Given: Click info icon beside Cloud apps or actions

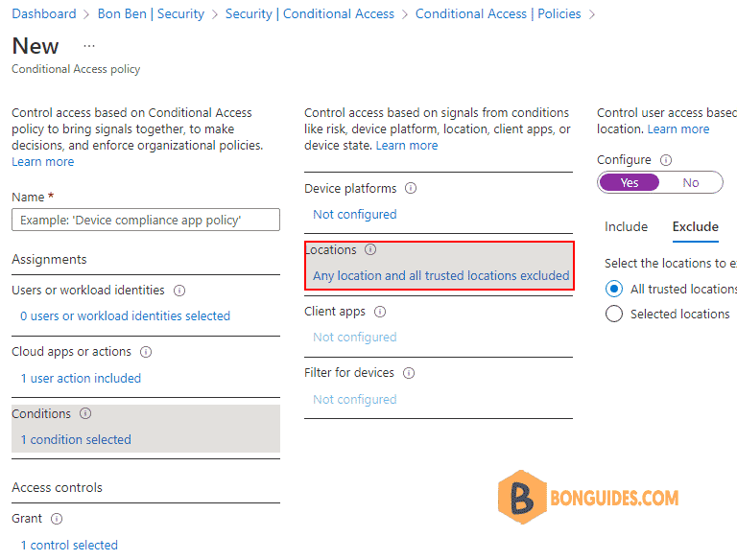Looking at the screenshot, I should point(146,352).
